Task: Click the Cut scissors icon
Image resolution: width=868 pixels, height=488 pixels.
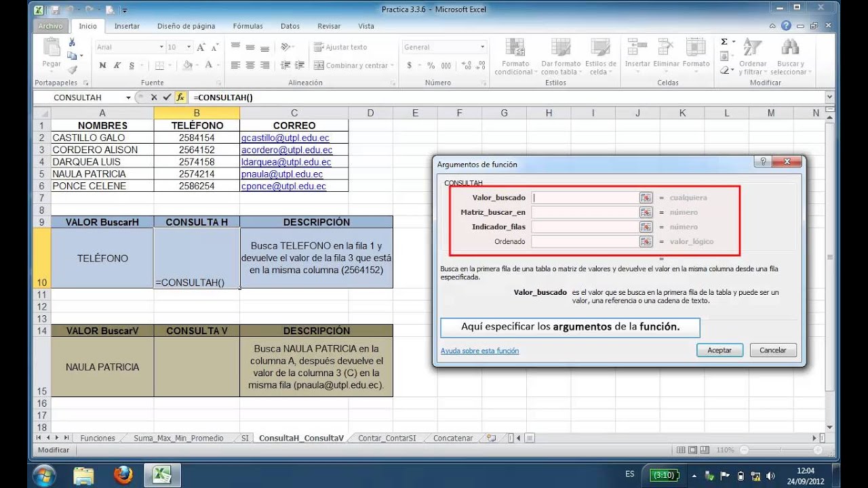Action: 72,43
